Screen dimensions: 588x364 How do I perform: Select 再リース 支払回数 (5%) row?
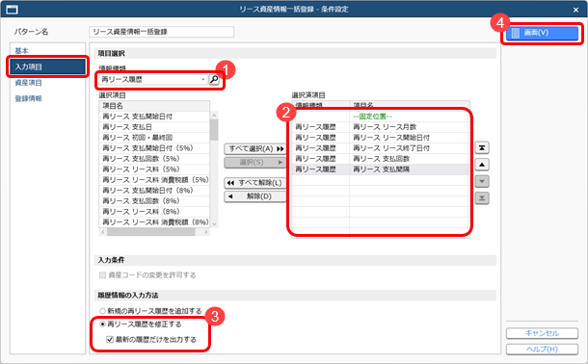tap(154, 158)
